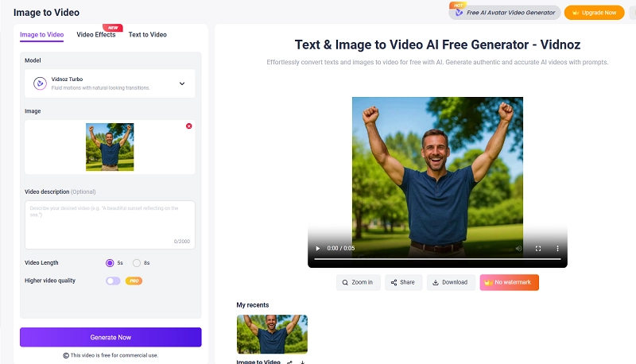This screenshot has width=636, height=364.
Task: Open the video player three-dot options menu
Action: pyautogui.click(x=557, y=248)
